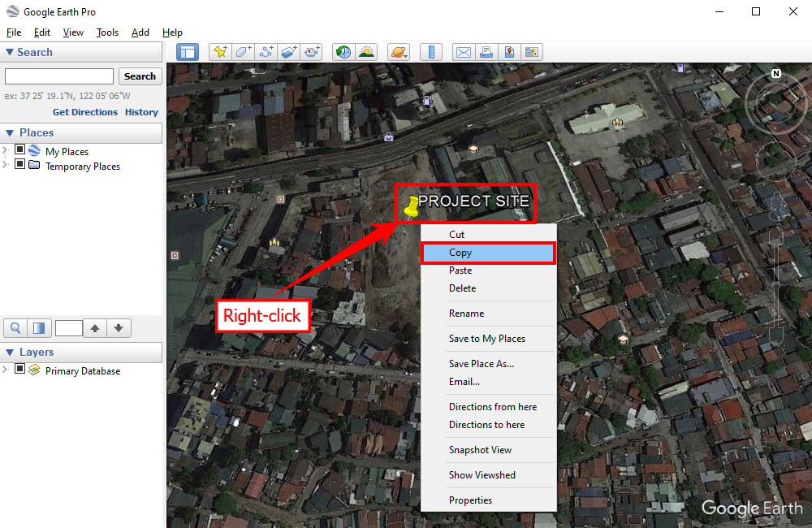812x528 pixels.
Task: Toggle sunlight across the landscape
Action: pyautogui.click(x=367, y=52)
